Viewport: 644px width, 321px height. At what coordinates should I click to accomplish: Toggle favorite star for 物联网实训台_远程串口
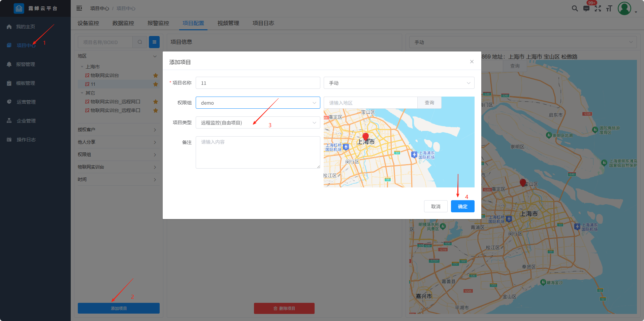coord(155,110)
